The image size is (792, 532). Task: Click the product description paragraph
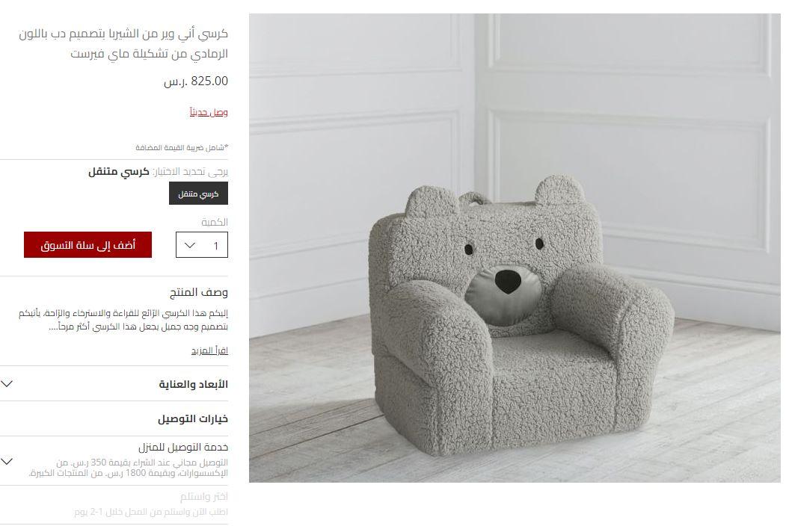[123, 320]
